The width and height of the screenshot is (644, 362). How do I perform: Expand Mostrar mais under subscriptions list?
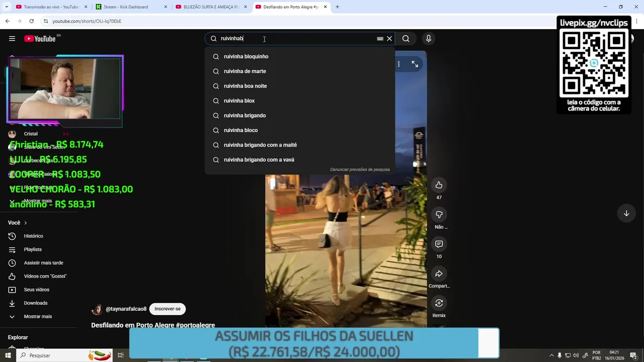click(38, 201)
